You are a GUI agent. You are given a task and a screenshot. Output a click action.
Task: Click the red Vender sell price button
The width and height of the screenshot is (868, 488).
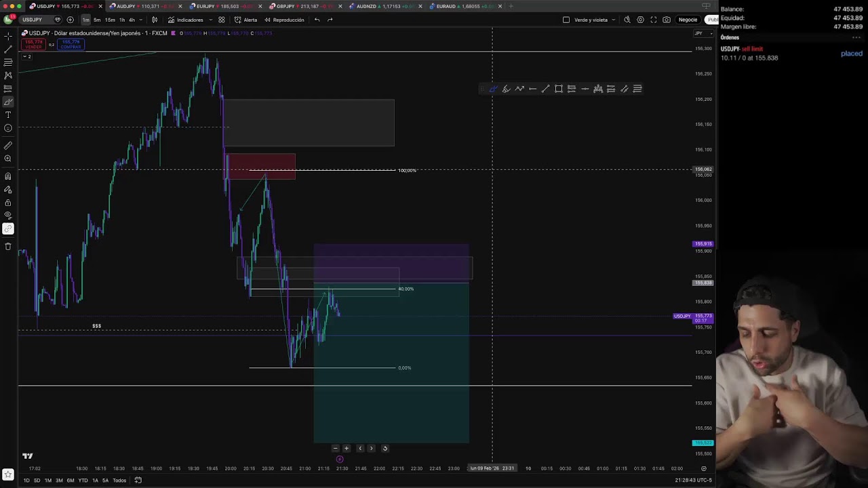coord(33,44)
